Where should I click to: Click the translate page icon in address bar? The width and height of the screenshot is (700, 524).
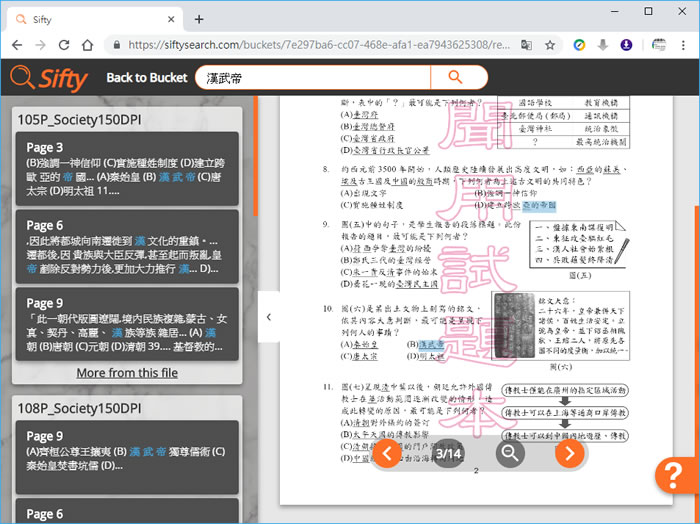pos(526,45)
